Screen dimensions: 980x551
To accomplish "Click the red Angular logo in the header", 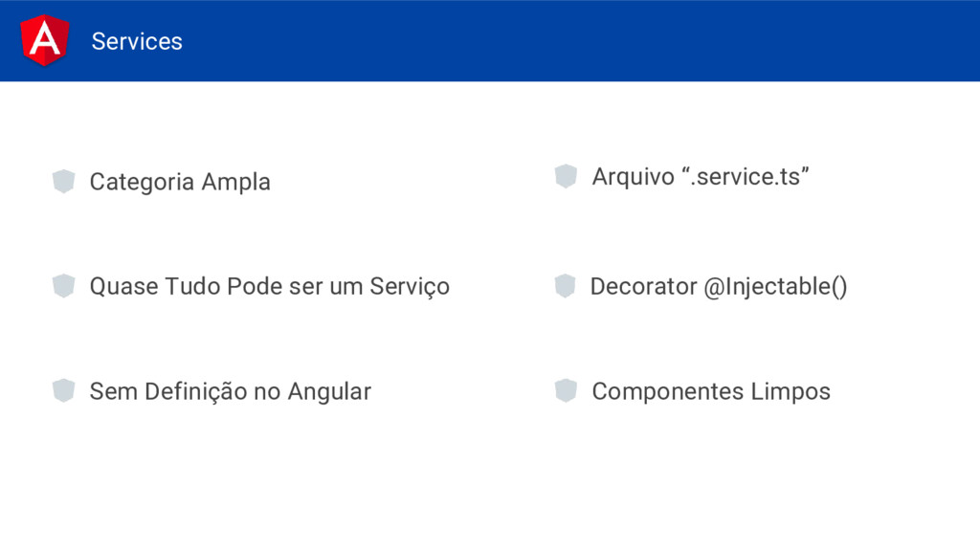I will pos(44,40).
